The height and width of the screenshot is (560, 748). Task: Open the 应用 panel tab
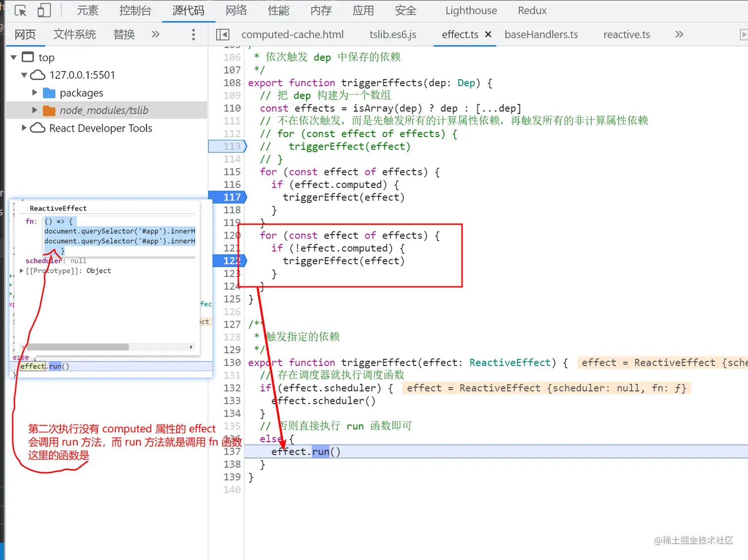[363, 10]
